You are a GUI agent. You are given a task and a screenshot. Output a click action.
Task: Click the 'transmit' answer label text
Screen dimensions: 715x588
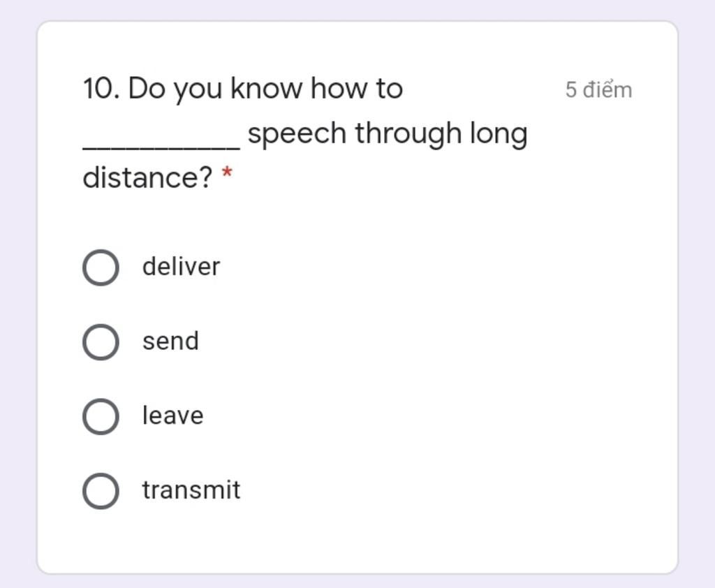(191, 490)
